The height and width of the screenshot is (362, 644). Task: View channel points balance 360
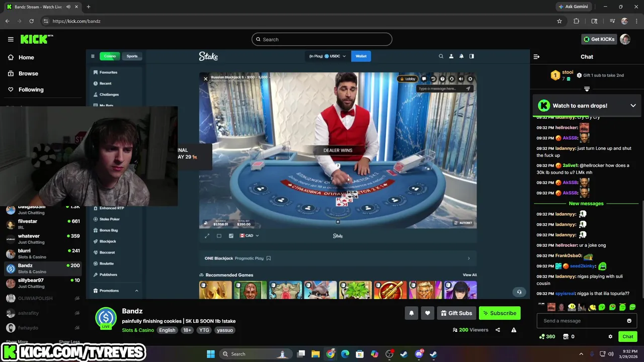coord(547,336)
